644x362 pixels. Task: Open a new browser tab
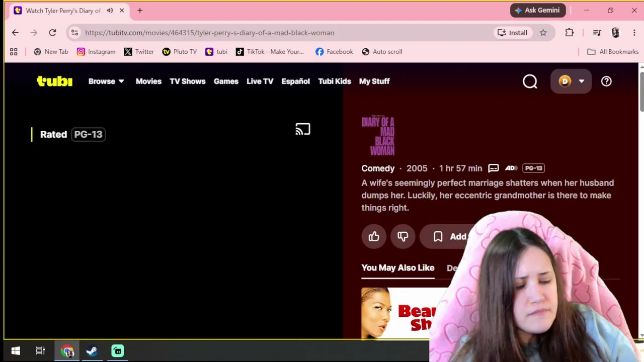140,11
